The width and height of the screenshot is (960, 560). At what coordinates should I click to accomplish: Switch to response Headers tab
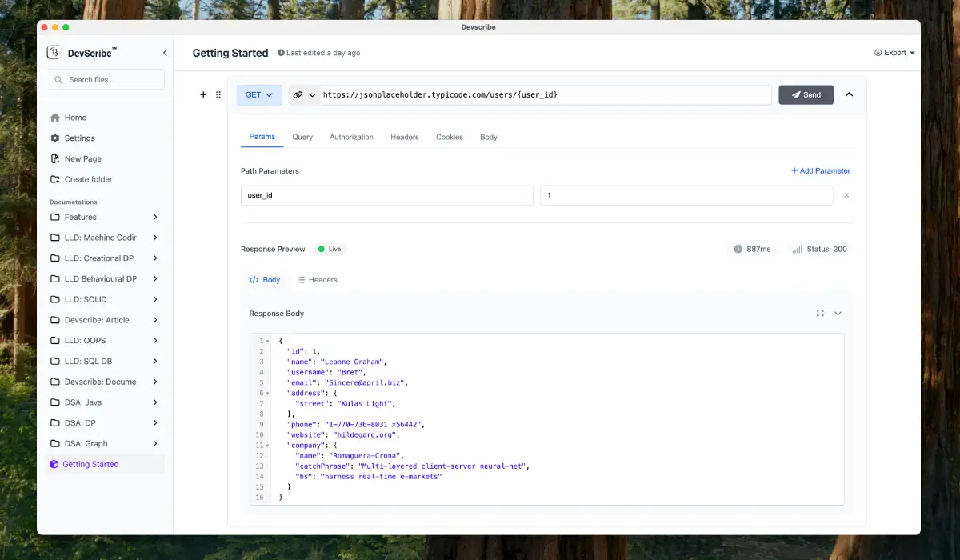tap(317, 280)
